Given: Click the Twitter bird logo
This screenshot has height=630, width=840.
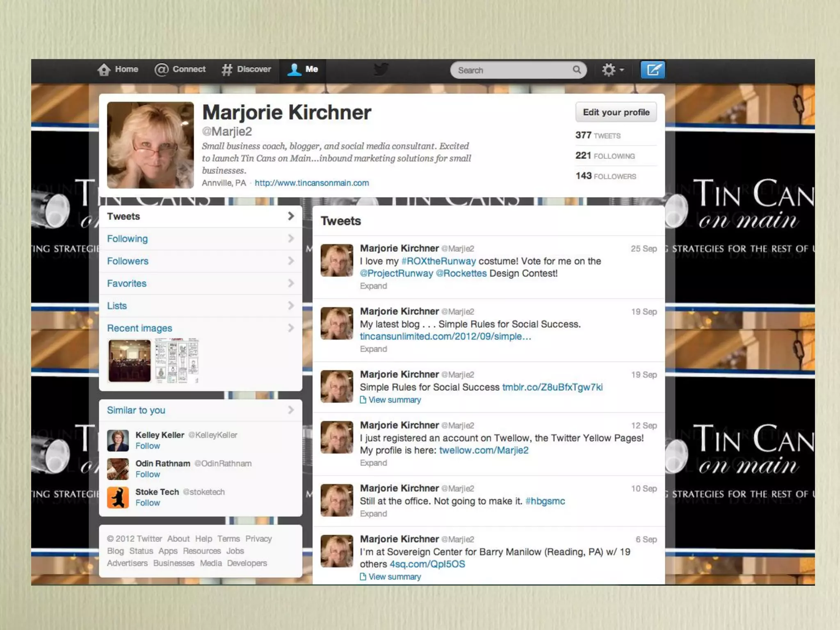Looking at the screenshot, I should click(381, 69).
